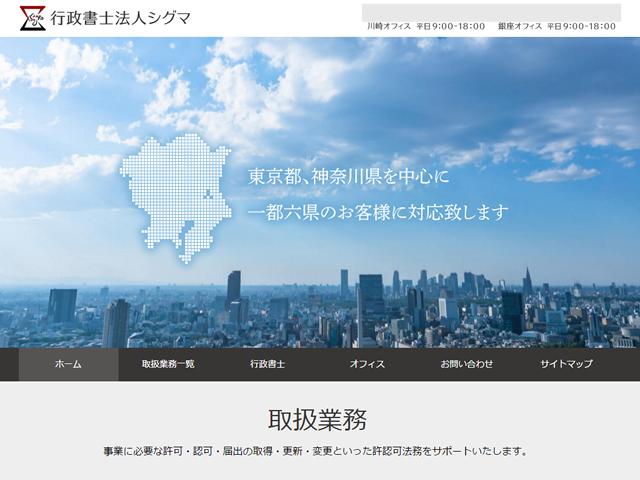Click the 川崎オフィス 平日9:00-18:00 text
The image size is (640, 480).
coord(426,27)
